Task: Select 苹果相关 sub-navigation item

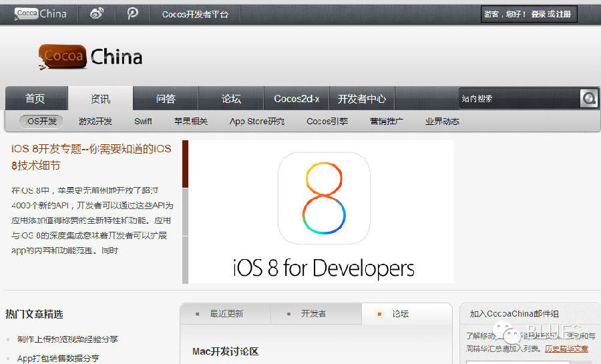Action: pos(191,121)
